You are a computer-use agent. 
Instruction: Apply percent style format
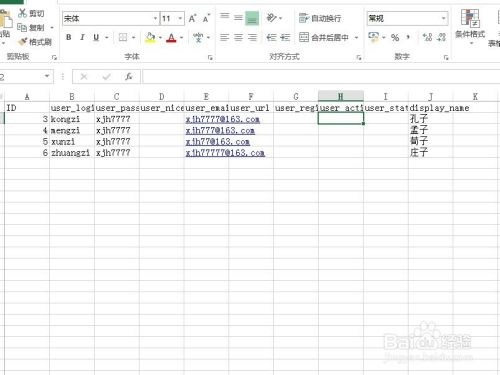(x=395, y=37)
